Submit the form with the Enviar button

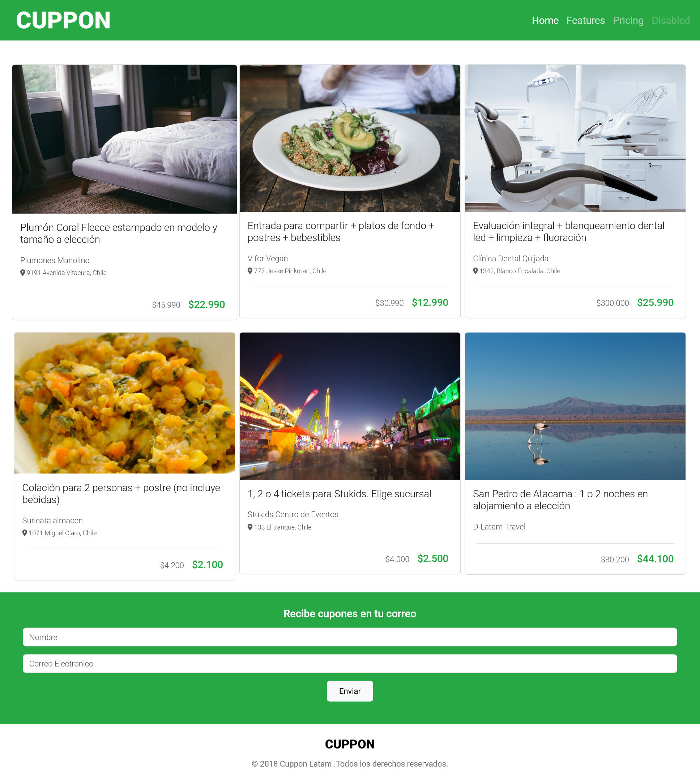350,691
